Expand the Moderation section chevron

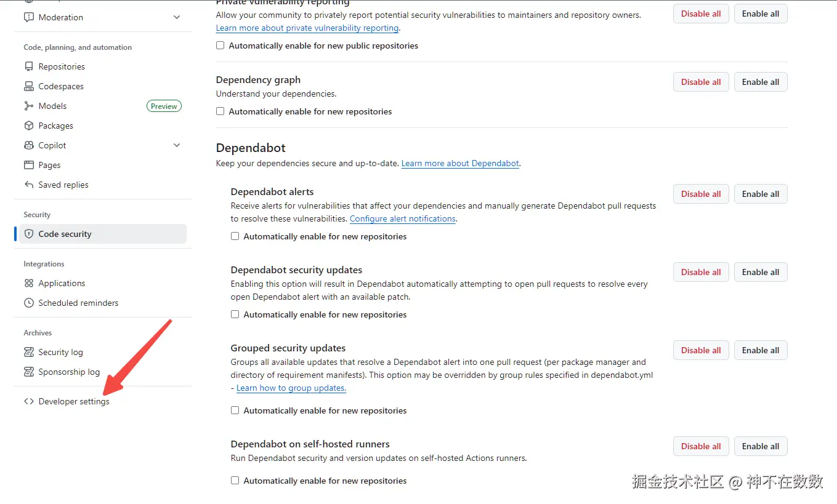tap(177, 17)
